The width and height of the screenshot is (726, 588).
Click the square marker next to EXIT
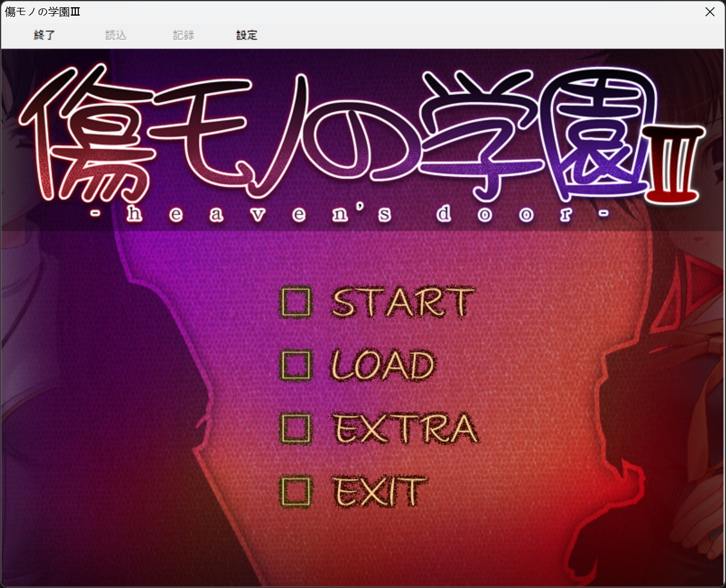click(296, 491)
